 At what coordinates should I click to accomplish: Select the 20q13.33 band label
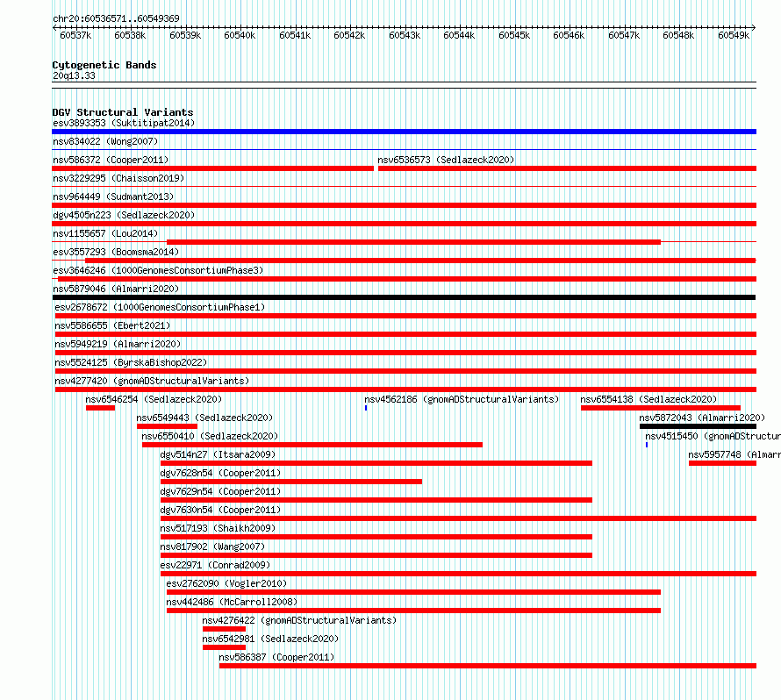click(74, 75)
